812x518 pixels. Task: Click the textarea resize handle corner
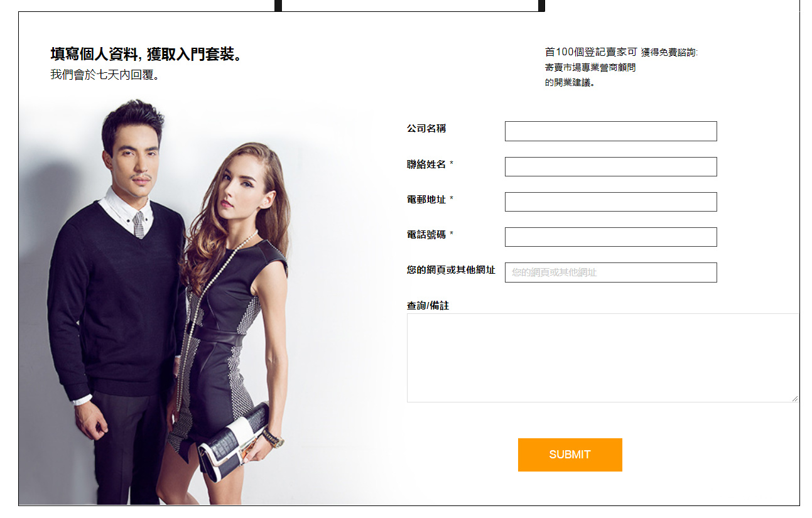coord(795,398)
